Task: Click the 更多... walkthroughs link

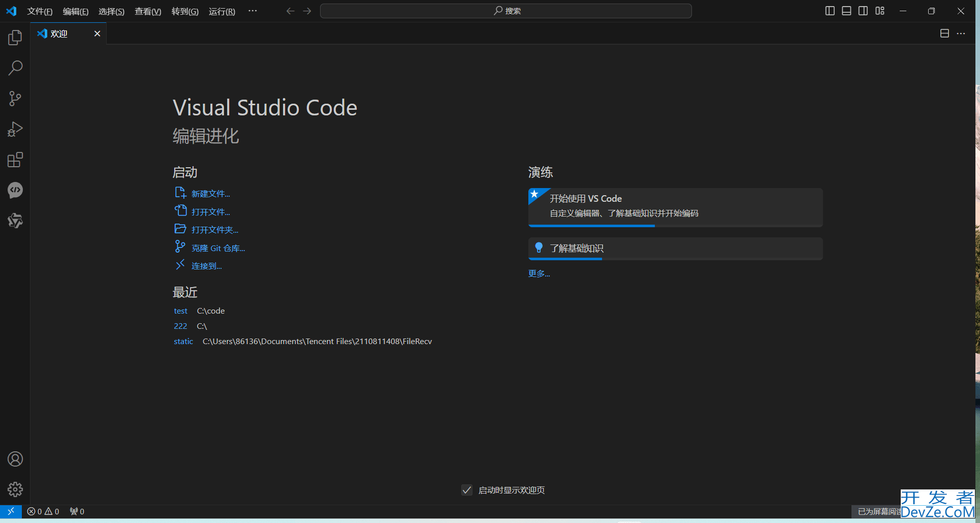Action: pyautogui.click(x=539, y=273)
